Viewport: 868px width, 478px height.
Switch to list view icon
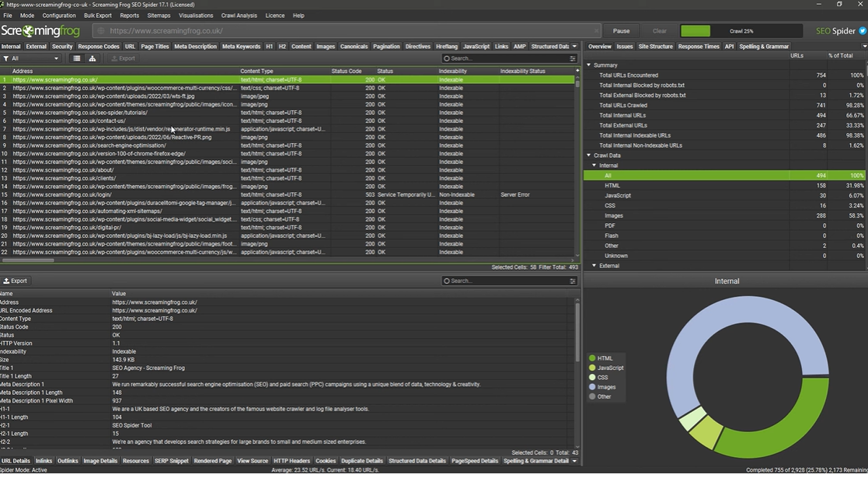click(x=77, y=58)
